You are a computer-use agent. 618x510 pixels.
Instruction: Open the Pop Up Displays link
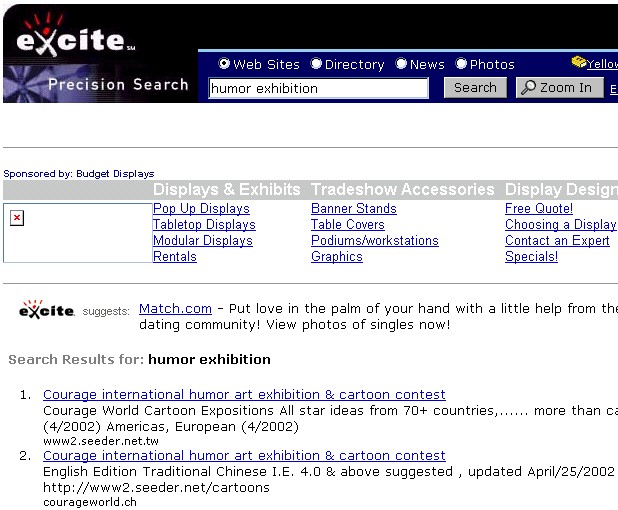pos(201,208)
